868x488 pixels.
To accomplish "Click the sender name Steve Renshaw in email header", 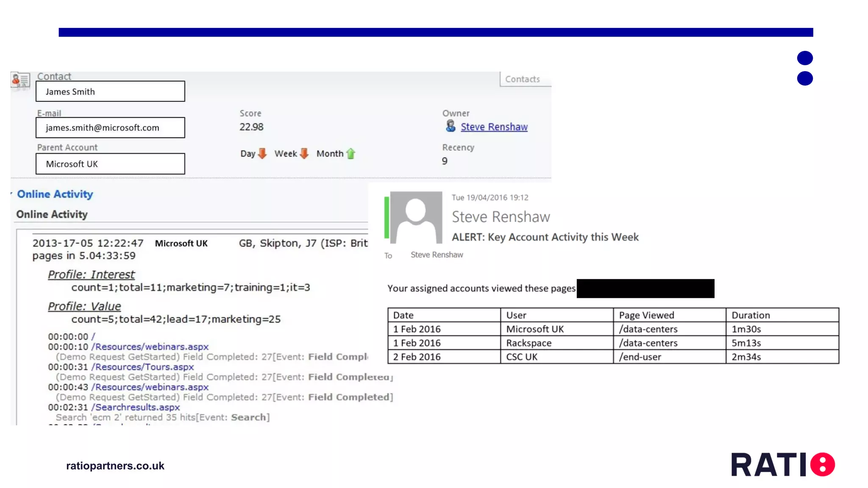I will (x=501, y=217).
